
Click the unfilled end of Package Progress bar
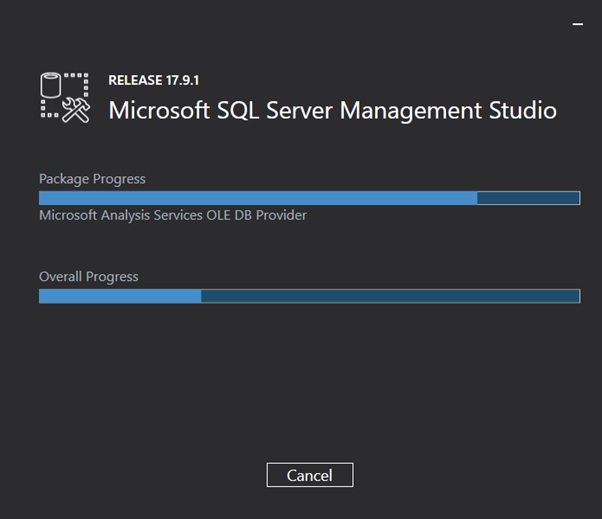click(528, 198)
